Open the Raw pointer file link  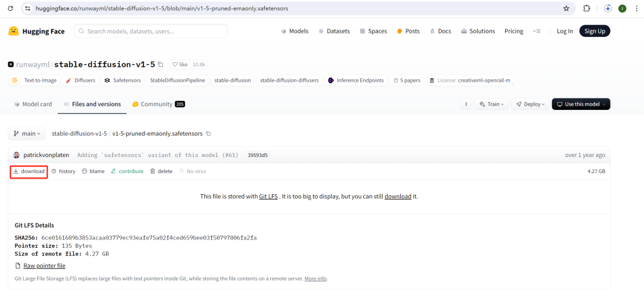click(44, 266)
